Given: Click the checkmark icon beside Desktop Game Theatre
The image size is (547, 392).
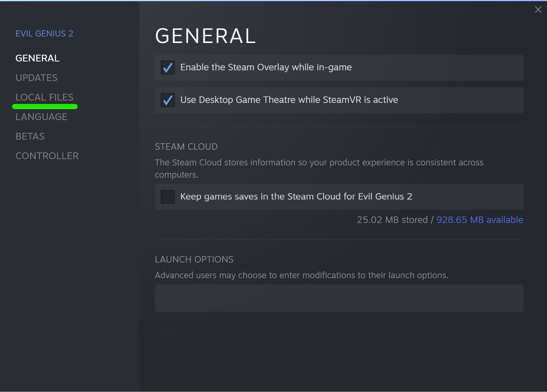Looking at the screenshot, I should 168,100.
